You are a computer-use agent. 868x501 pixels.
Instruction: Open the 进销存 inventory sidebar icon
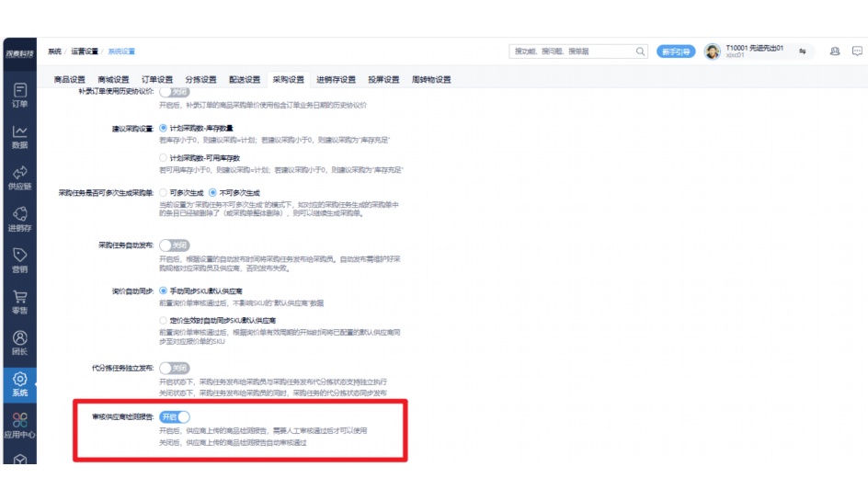(x=19, y=219)
